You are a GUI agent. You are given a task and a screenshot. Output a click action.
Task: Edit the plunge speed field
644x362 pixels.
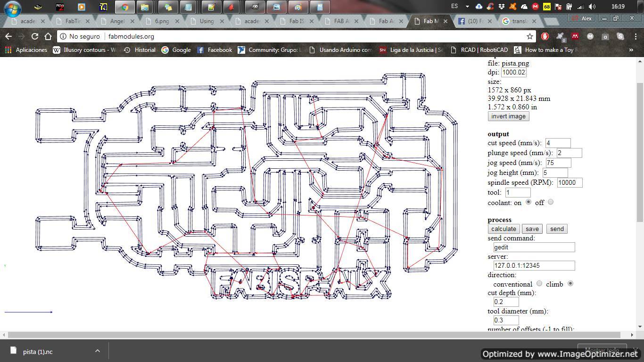pos(569,153)
